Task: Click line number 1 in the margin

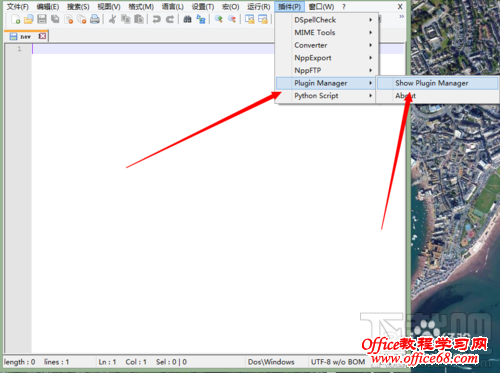Action: 19,49
